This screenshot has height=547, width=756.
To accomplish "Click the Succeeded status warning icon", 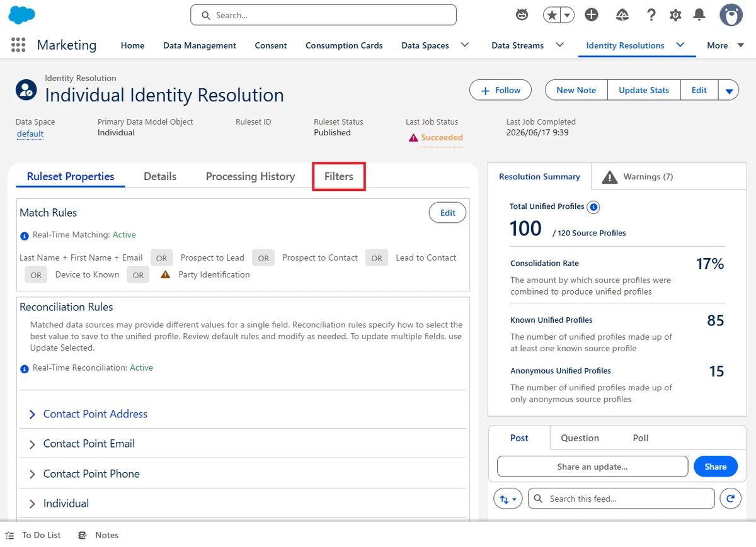I will click(x=413, y=138).
